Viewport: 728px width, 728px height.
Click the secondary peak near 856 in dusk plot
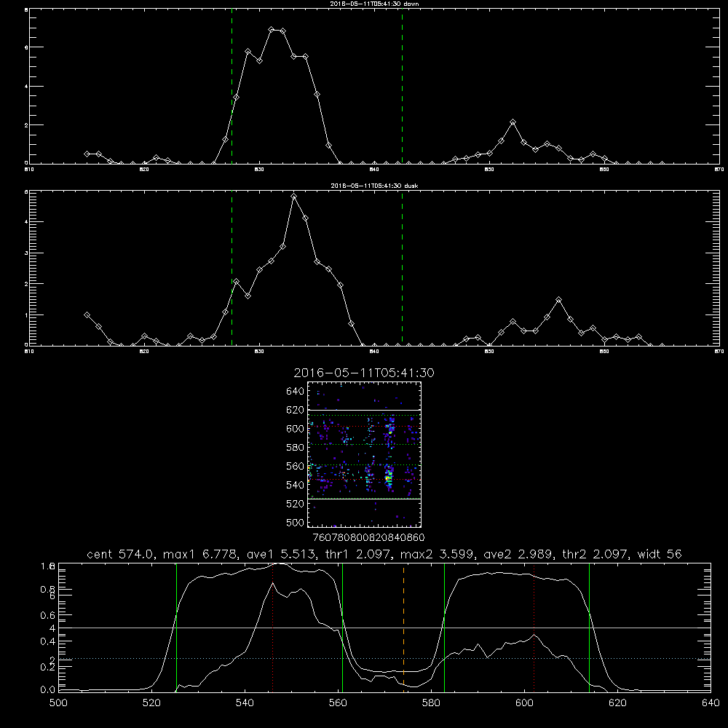(x=558, y=300)
